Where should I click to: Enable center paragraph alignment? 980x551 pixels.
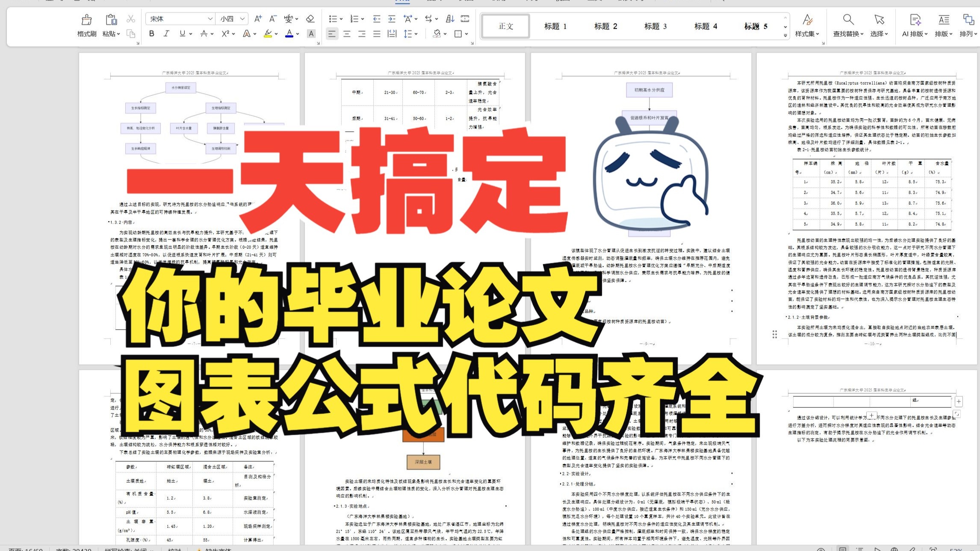347,34
